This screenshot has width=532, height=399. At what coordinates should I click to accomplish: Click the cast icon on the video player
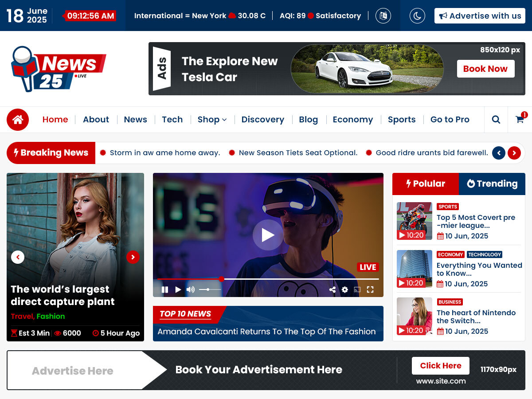click(x=358, y=289)
